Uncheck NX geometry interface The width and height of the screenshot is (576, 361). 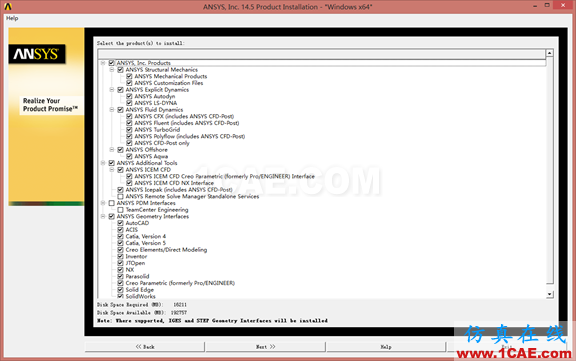click(120, 270)
